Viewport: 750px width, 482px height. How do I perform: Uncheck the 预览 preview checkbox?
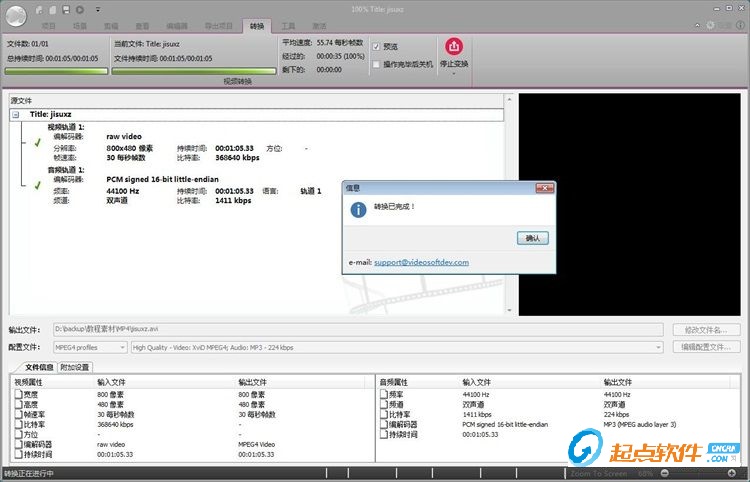click(376, 46)
